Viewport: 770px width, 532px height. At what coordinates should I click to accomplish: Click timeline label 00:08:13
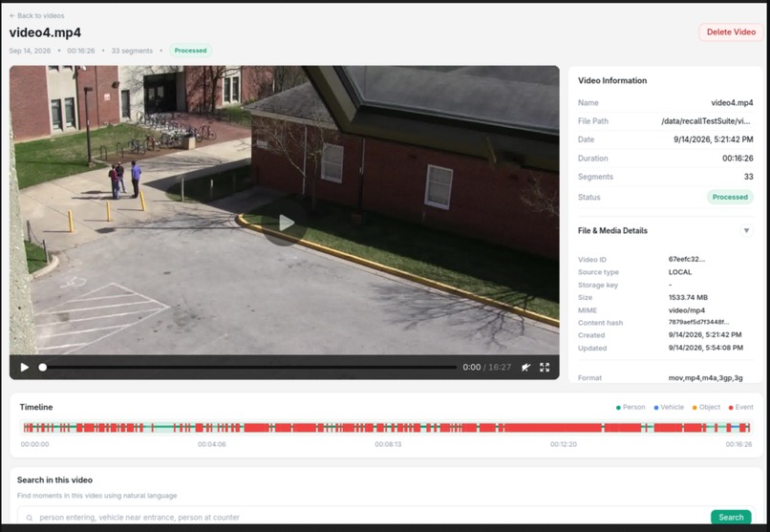(x=388, y=444)
